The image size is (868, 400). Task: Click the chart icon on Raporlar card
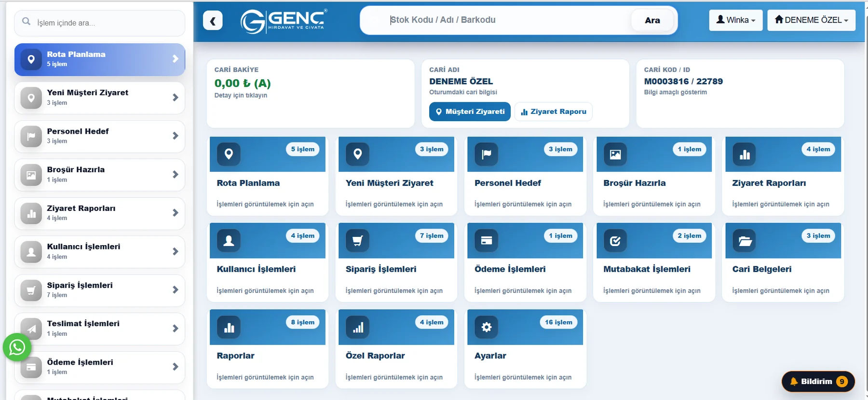click(229, 327)
